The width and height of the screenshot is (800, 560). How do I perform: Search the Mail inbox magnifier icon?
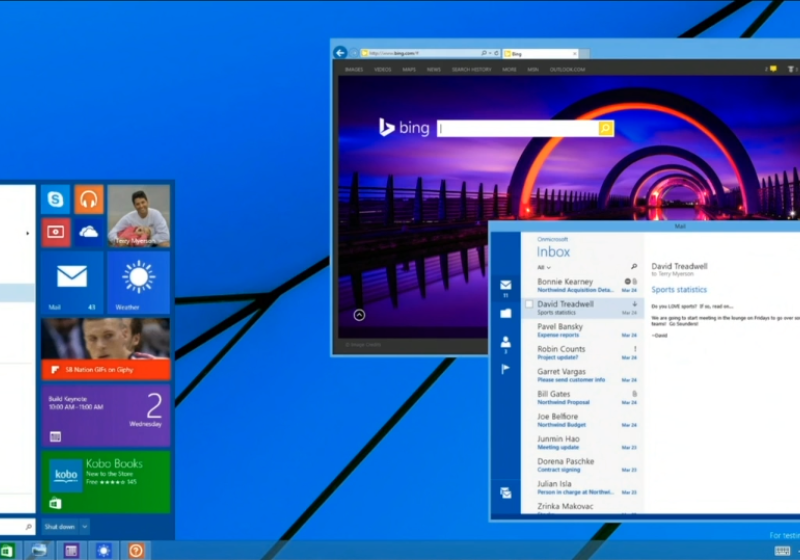tap(634, 267)
